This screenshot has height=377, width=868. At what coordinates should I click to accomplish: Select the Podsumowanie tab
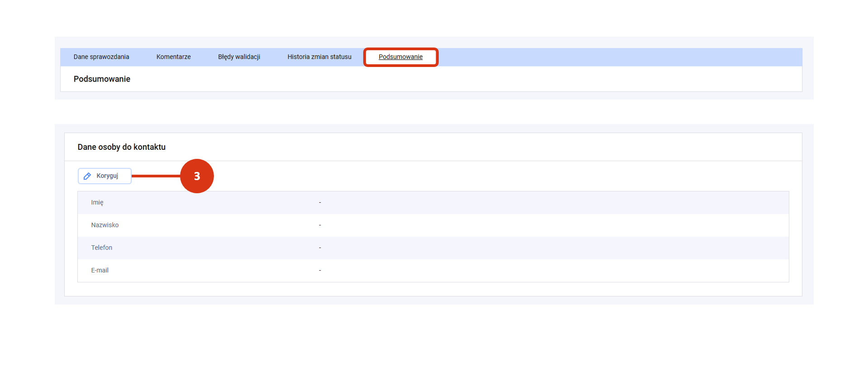click(401, 57)
